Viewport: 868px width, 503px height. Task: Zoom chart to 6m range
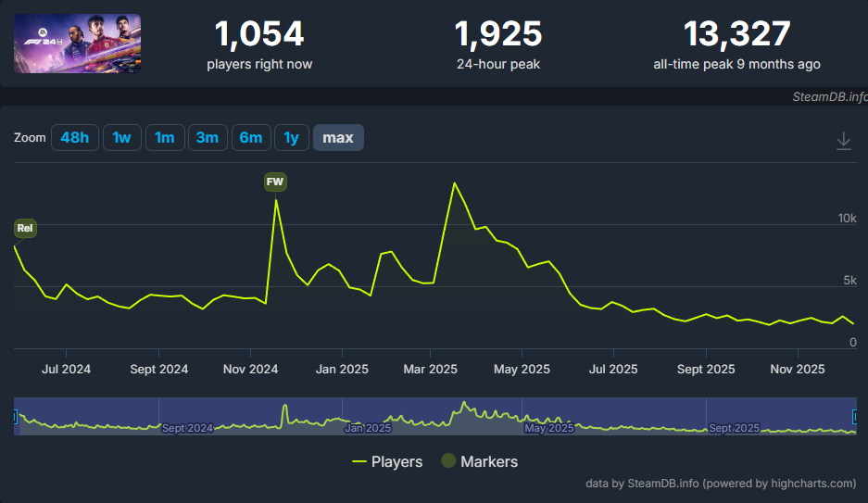(x=250, y=138)
